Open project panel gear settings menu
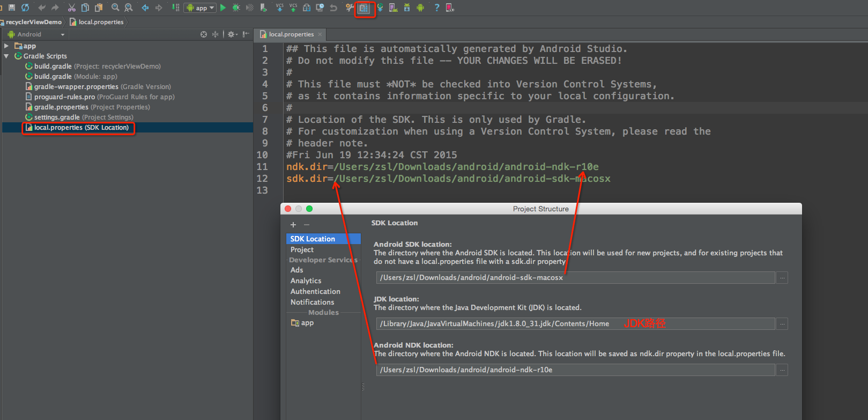The width and height of the screenshot is (868, 420). [x=232, y=34]
